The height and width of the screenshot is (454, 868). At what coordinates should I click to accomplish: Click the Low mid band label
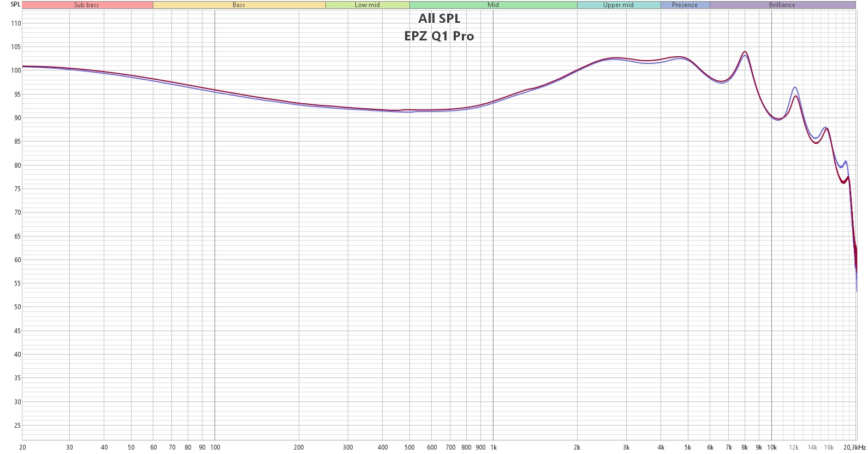coord(367,5)
